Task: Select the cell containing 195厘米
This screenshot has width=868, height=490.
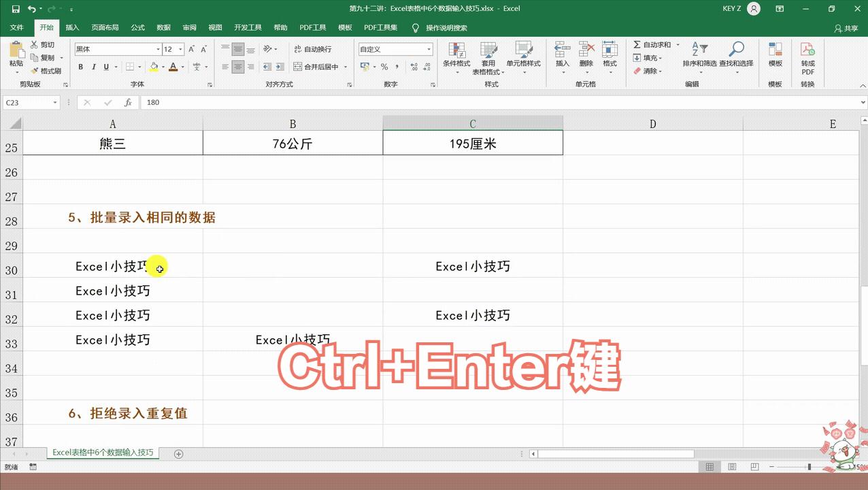Action: pos(473,144)
